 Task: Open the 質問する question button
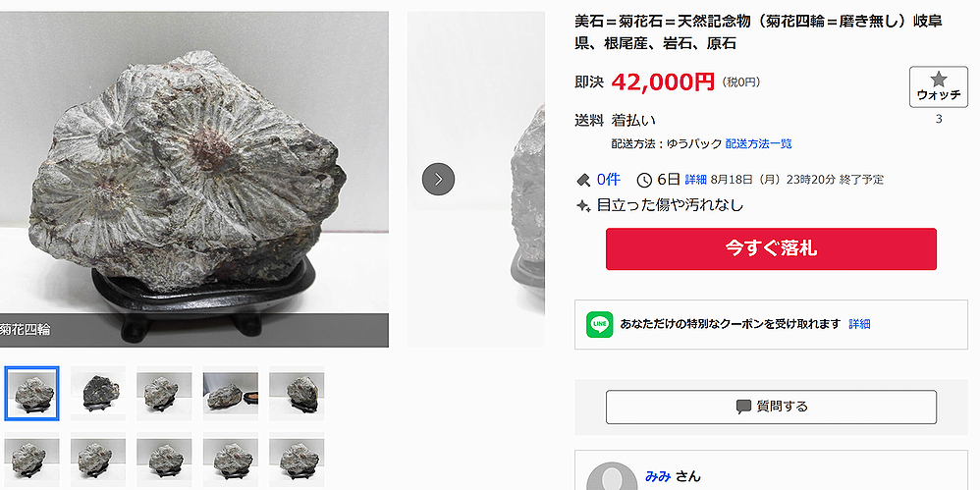pos(771,407)
